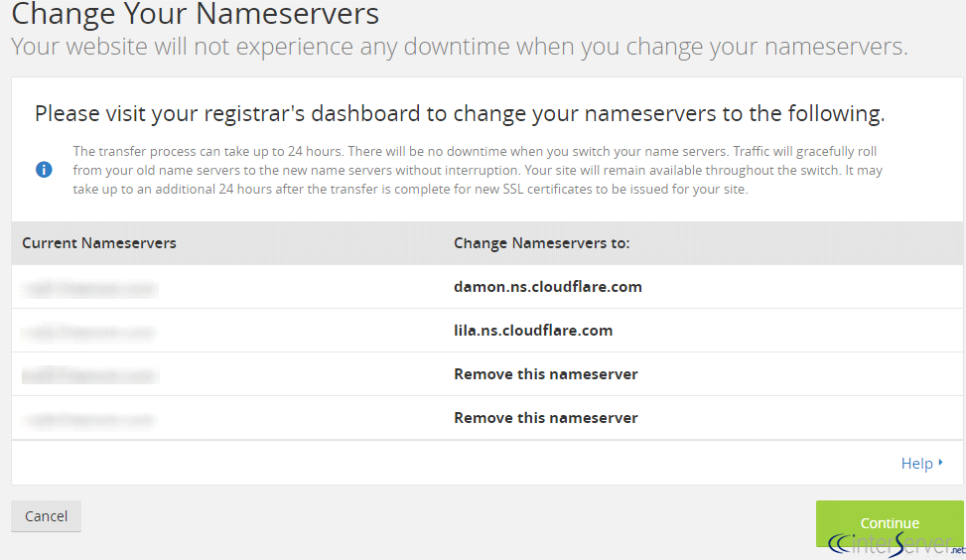This screenshot has height=560, width=966.
Task: Click the green Continue button
Action: [889, 523]
